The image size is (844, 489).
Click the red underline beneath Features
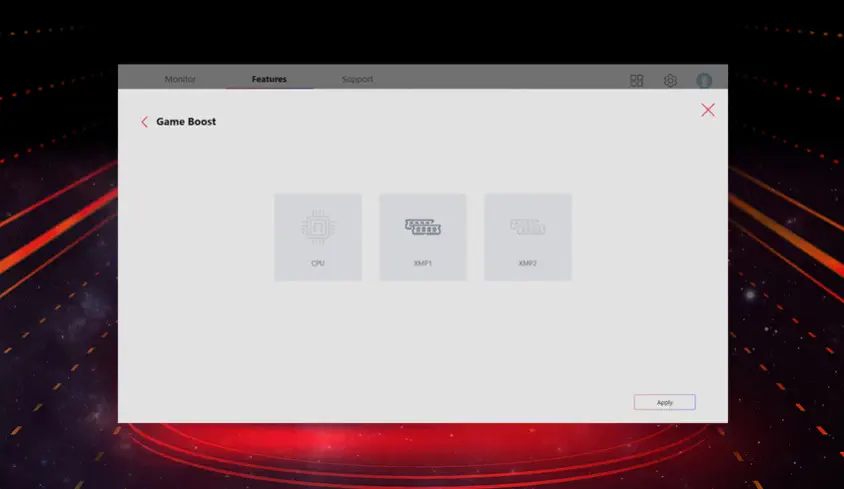269,88
